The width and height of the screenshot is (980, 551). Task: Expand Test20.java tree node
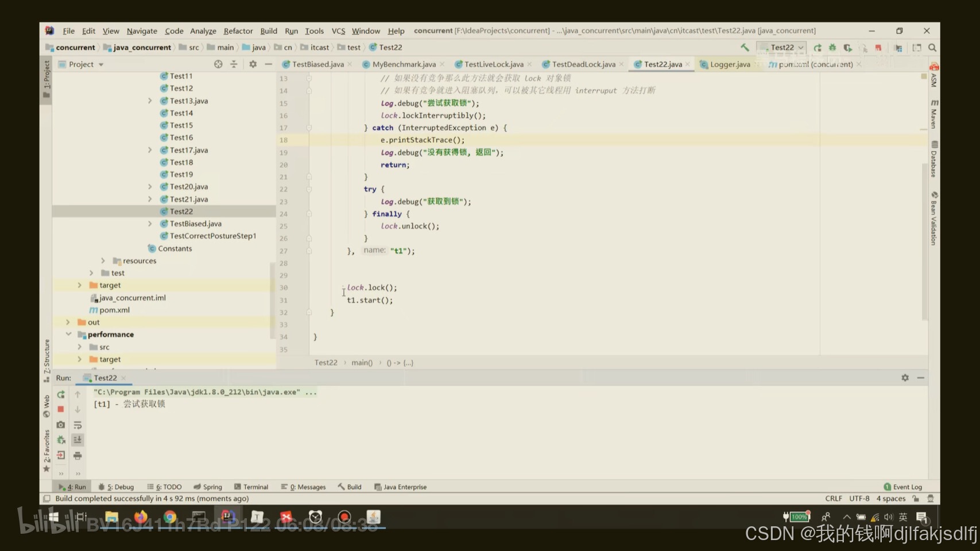[x=150, y=187]
